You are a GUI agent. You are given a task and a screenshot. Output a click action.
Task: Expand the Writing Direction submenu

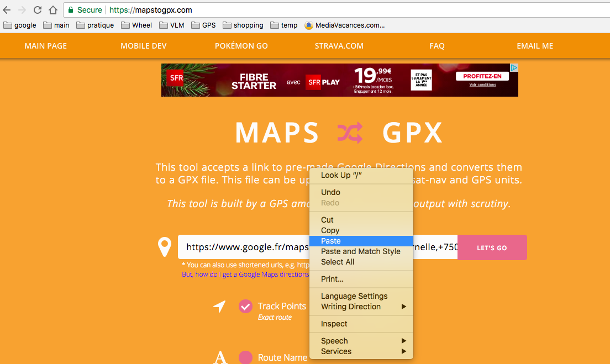pyautogui.click(x=361, y=307)
